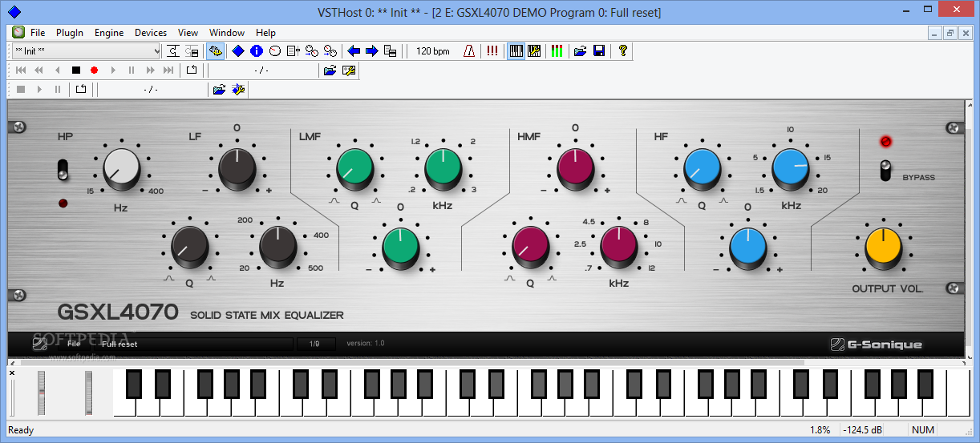Click open folder icon in recorder row

(330, 70)
